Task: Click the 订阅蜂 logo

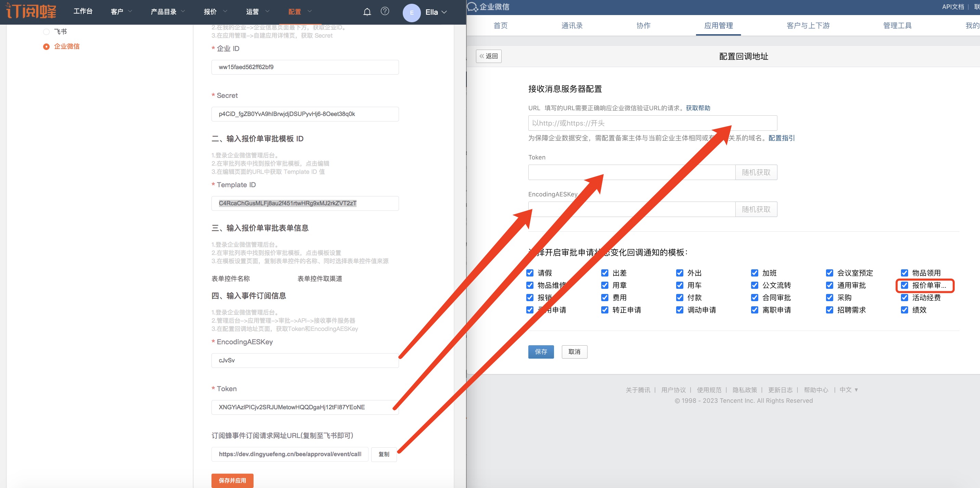Action: [x=31, y=11]
